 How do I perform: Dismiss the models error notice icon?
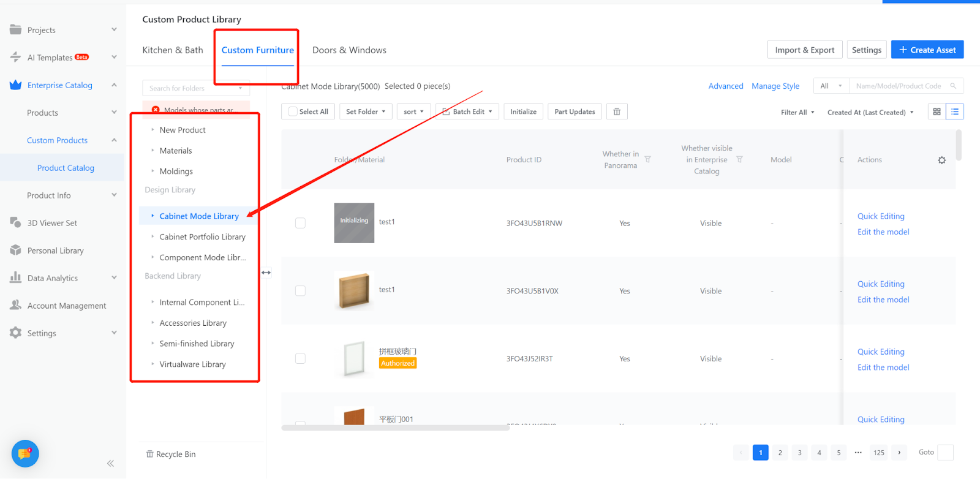pyautogui.click(x=156, y=110)
